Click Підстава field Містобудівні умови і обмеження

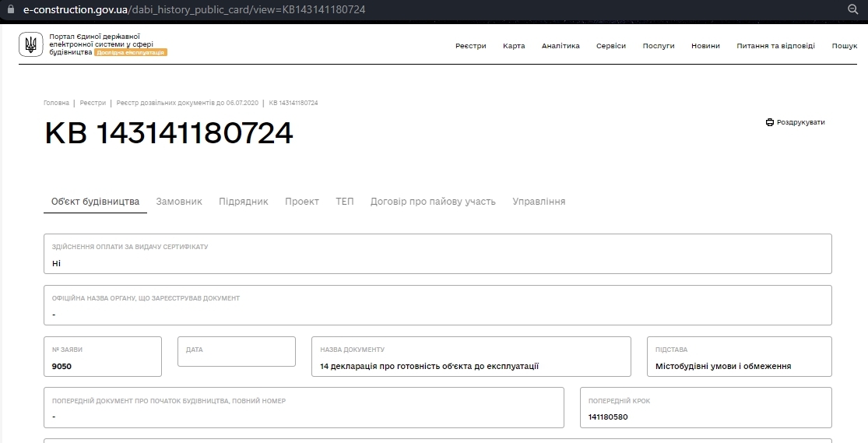[x=740, y=357]
